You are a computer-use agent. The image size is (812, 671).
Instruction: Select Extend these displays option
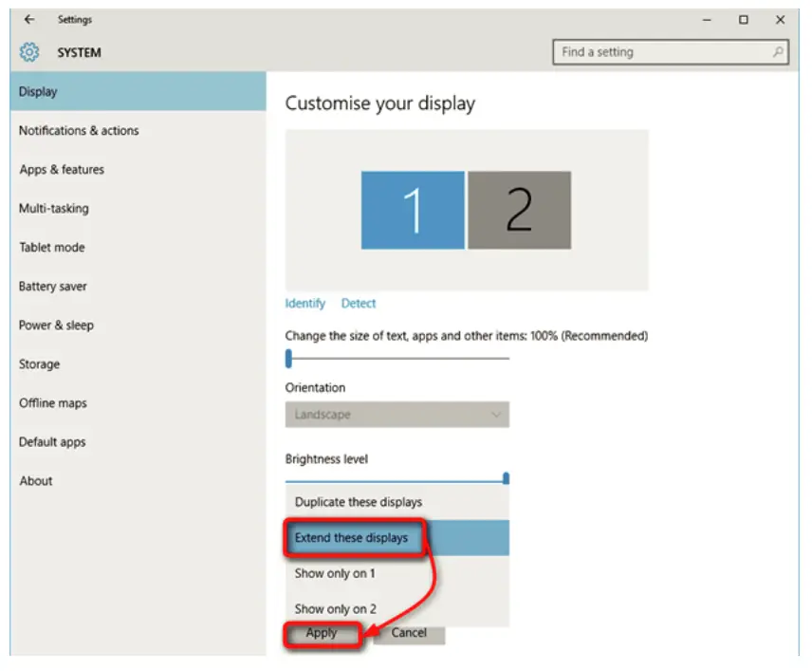click(x=354, y=537)
